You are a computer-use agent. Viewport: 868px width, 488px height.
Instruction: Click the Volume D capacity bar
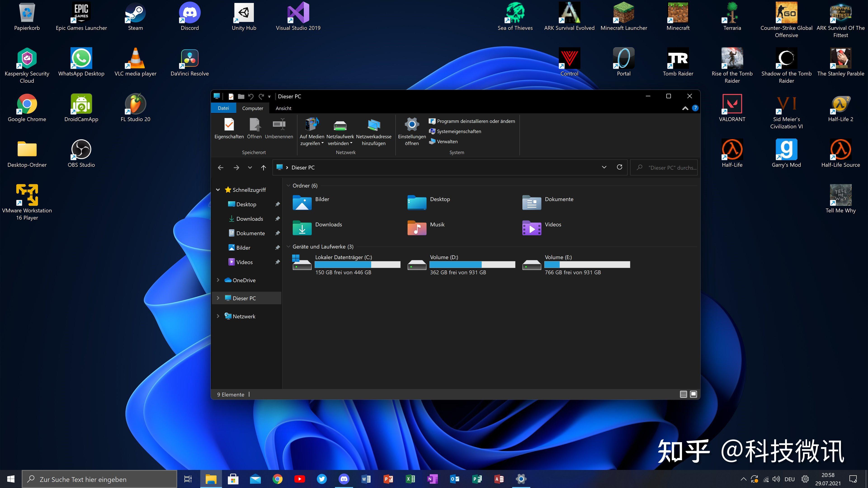point(472,265)
